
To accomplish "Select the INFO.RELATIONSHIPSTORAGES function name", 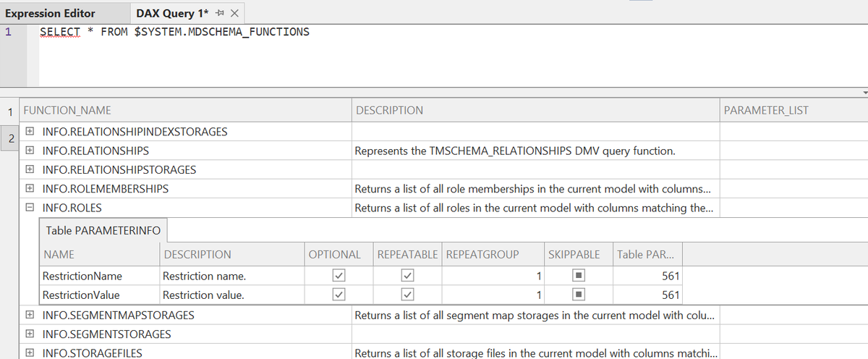I will [x=119, y=169].
